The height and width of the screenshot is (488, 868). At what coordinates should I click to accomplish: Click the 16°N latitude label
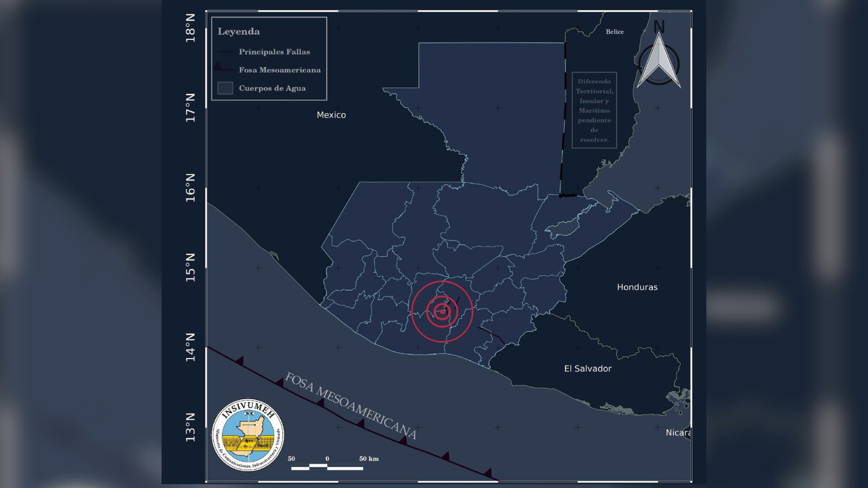click(x=190, y=188)
